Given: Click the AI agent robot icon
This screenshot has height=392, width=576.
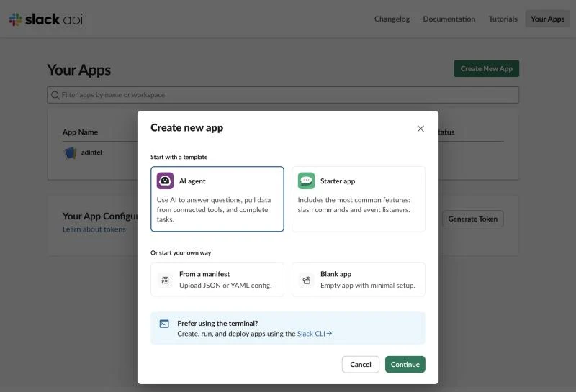Looking at the screenshot, I should pyautogui.click(x=165, y=181).
